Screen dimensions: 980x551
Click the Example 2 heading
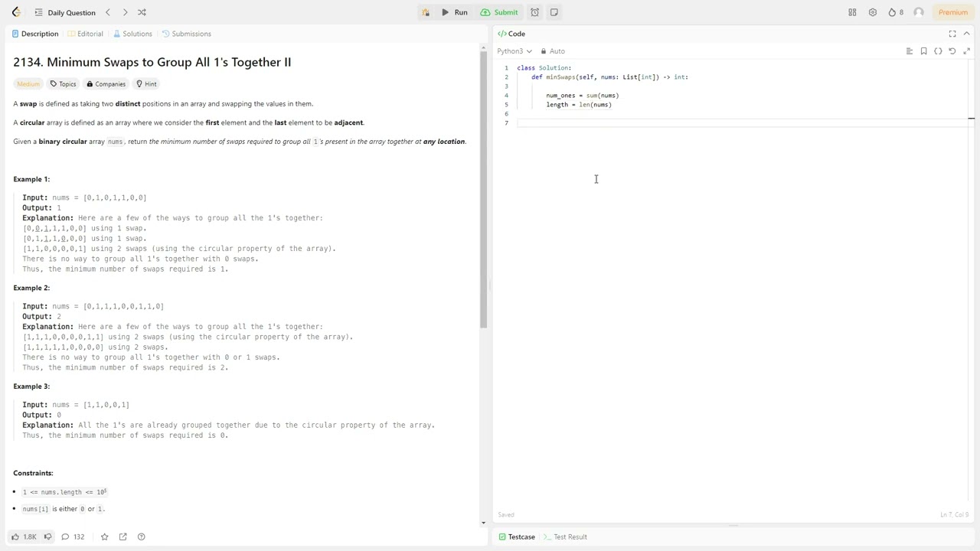(31, 288)
